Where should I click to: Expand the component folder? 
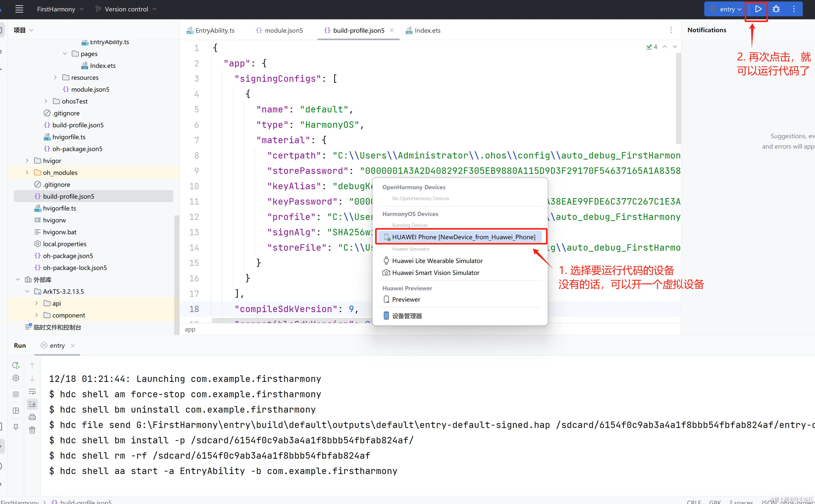(x=36, y=315)
